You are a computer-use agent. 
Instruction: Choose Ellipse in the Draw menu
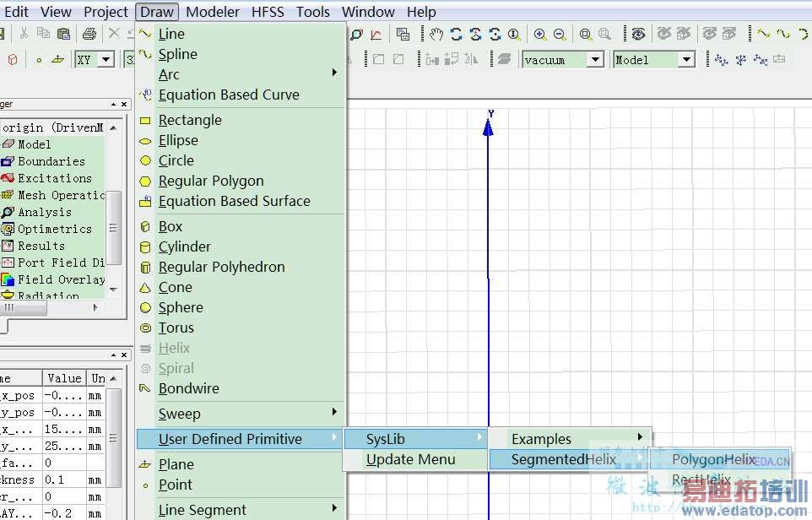[x=241, y=140]
